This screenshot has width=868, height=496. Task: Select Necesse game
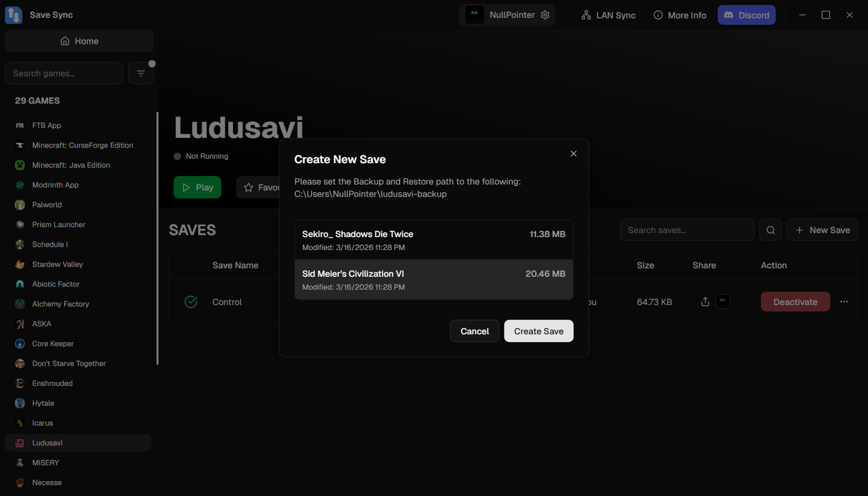pyautogui.click(x=78, y=483)
